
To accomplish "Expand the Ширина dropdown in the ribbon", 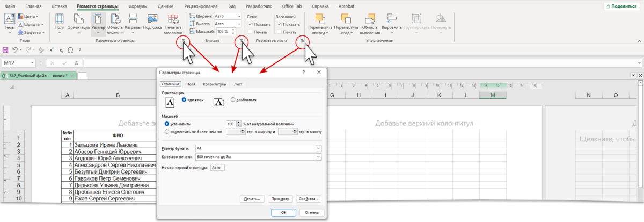I will [238, 17].
